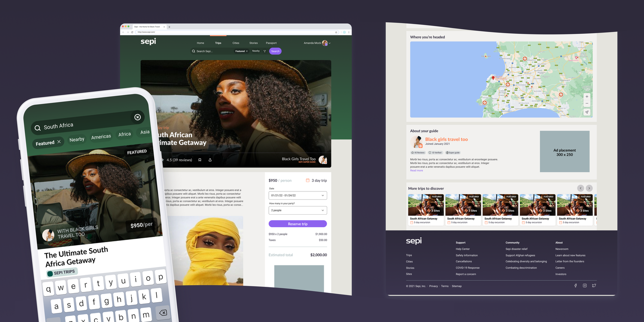Open the Stories tab in the browser navigation
Screen dimensions: 644x322
(254, 43)
